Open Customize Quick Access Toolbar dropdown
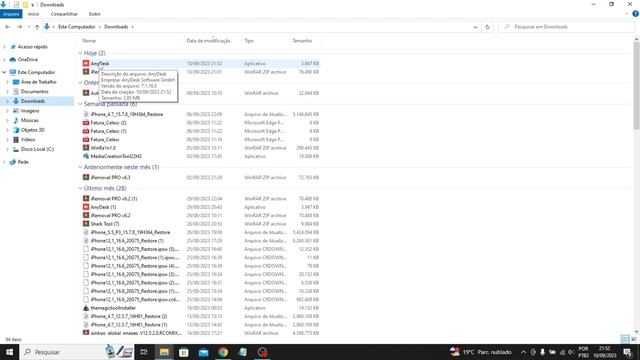 point(33,5)
